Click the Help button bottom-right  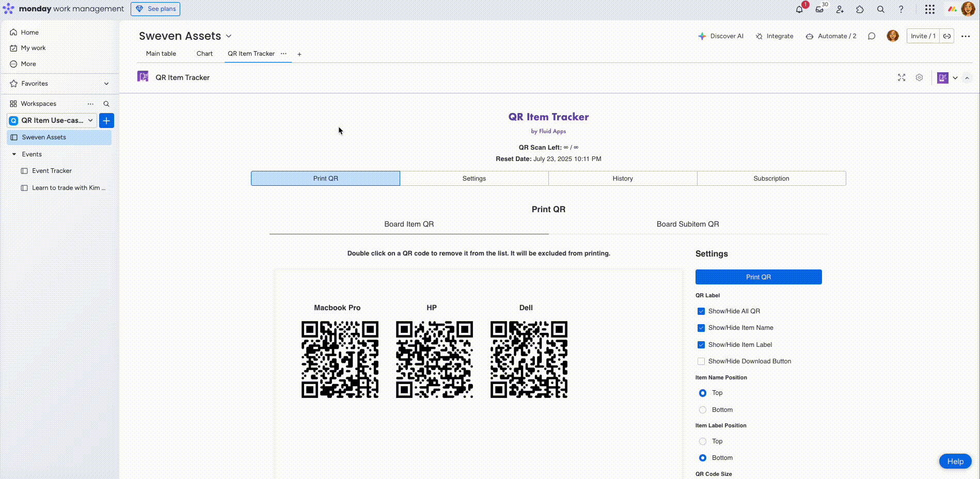pyautogui.click(x=955, y=461)
